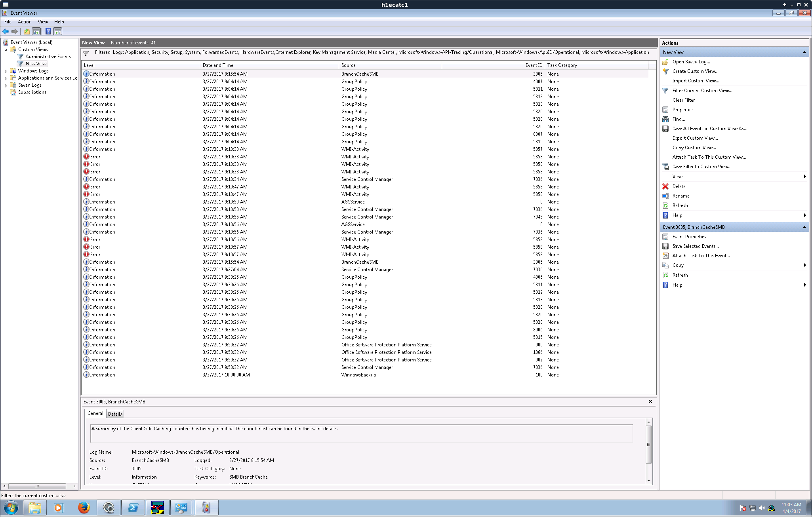Click Copy Custom View action
Viewport: 812px width, 517px height.
click(x=694, y=148)
